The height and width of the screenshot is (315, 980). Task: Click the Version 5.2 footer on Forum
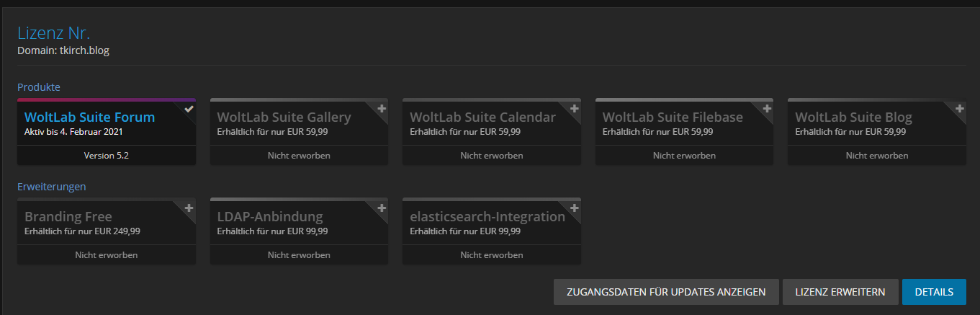[x=106, y=156]
